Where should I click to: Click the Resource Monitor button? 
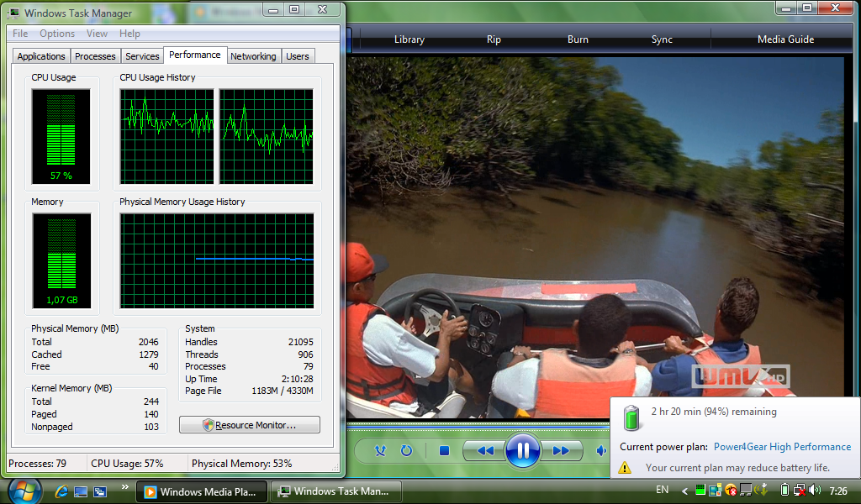tap(249, 425)
